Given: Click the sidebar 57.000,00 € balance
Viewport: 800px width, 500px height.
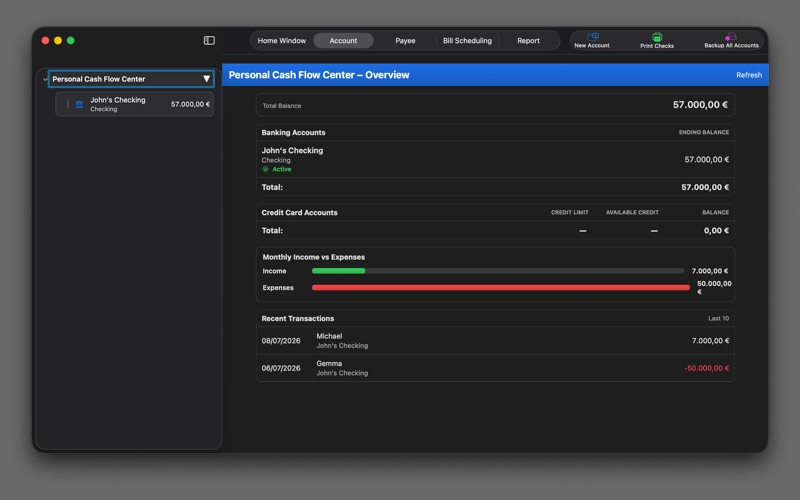Looking at the screenshot, I should pos(190,104).
